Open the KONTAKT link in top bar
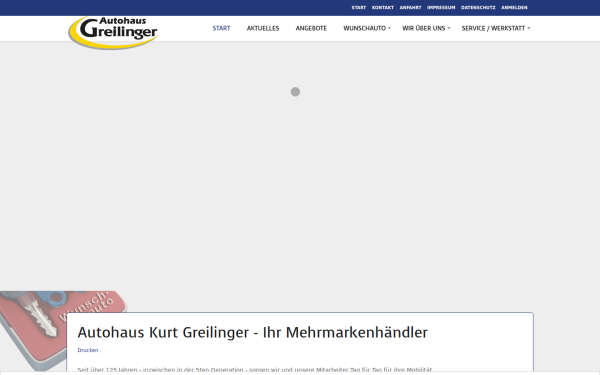 tap(383, 8)
